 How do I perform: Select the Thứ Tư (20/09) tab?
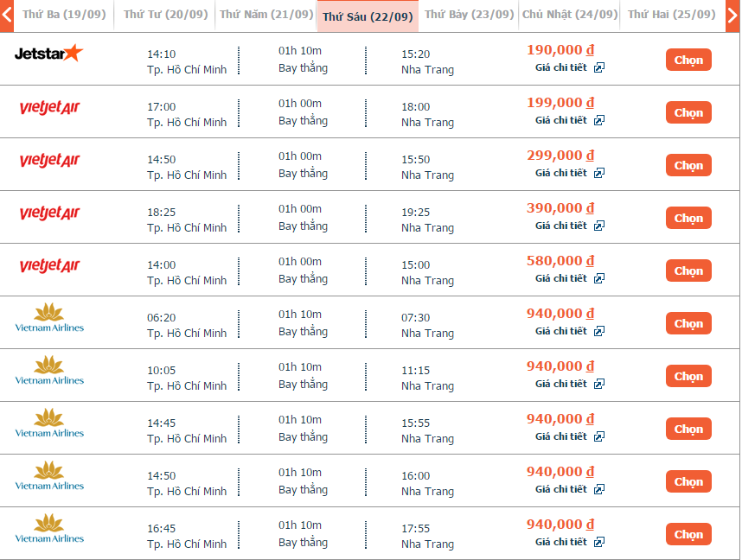pos(163,15)
